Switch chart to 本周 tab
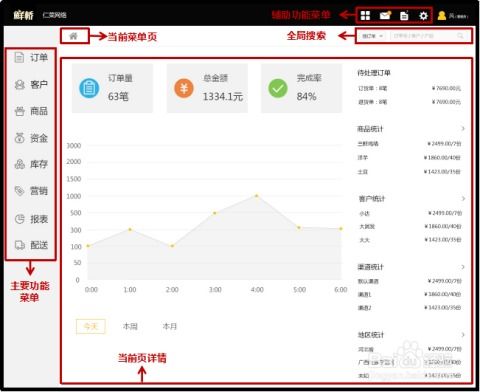The image size is (480, 392). point(130,326)
